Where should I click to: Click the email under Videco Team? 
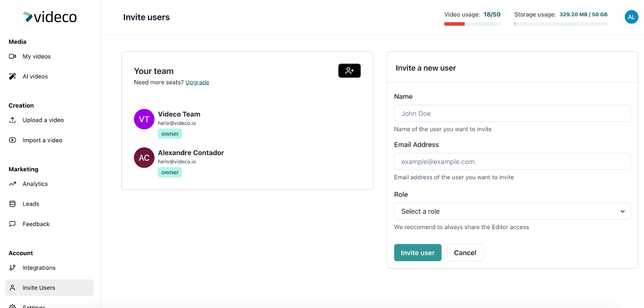[x=177, y=123]
